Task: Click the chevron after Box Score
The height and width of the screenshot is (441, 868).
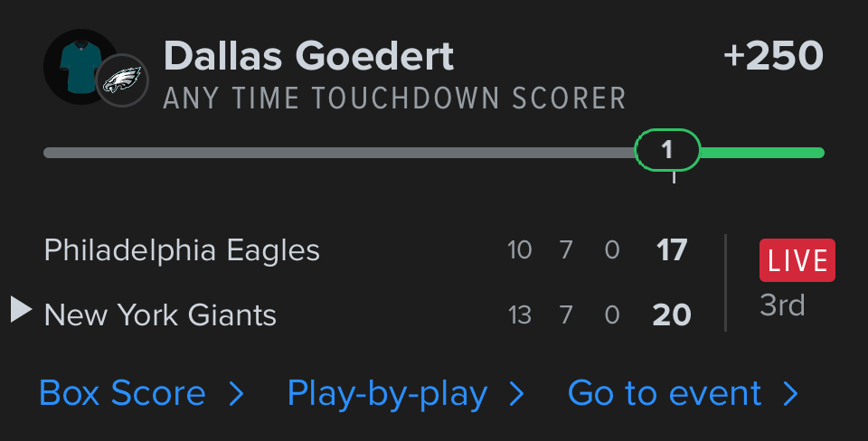Action: 236,394
